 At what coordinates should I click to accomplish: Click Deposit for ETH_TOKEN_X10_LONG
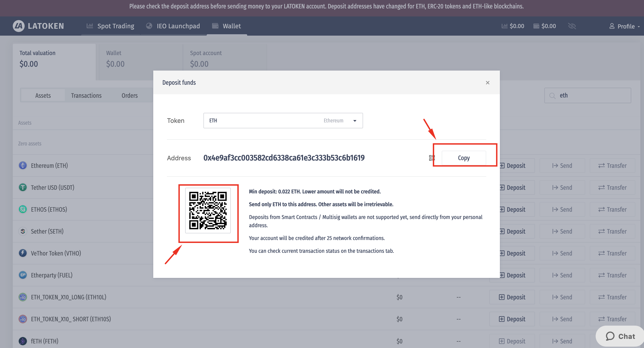point(512,297)
